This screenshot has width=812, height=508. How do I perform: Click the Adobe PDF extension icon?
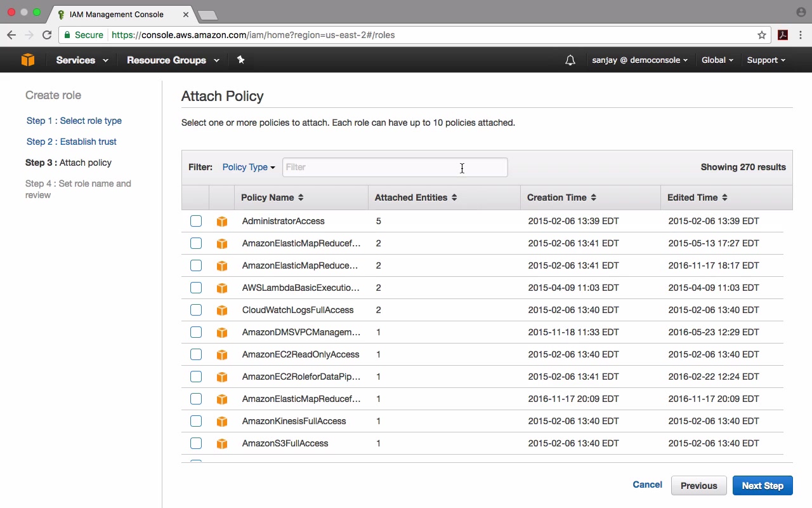tap(783, 35)
